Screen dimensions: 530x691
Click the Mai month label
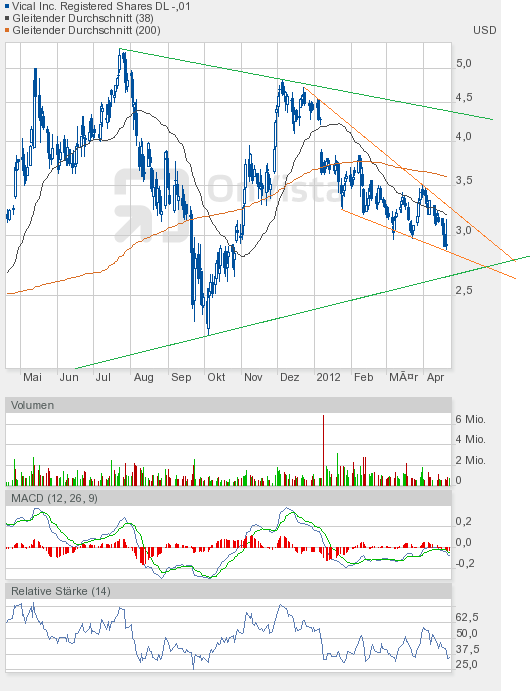tap(33, 377)
